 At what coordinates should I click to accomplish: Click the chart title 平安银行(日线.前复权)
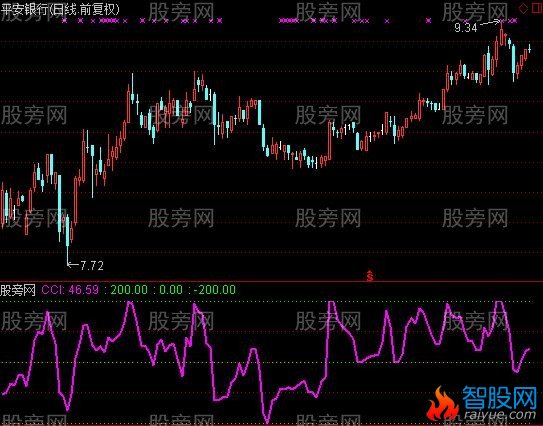pyautogui.click(x=60, y=9)
